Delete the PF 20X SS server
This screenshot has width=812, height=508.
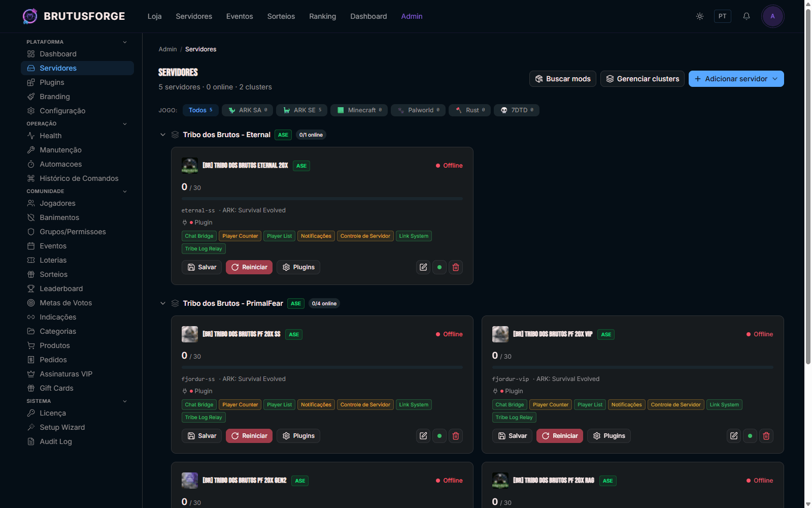pos(456,436)
